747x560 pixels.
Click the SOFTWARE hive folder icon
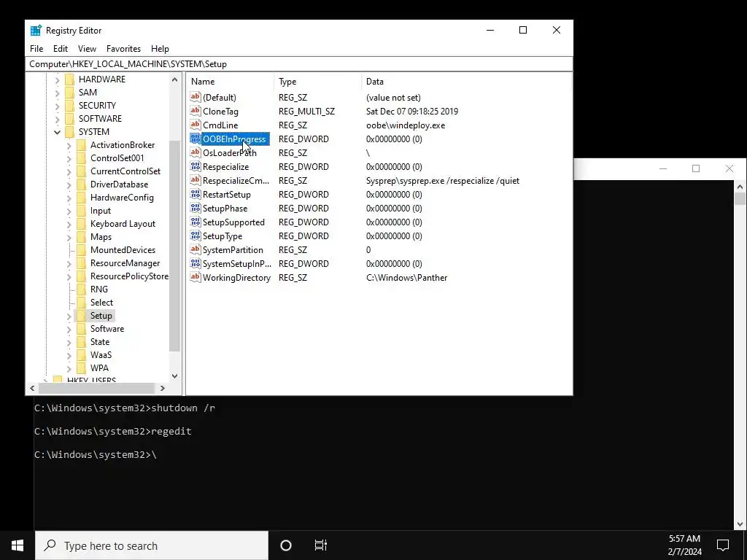(x=69, y=119)
